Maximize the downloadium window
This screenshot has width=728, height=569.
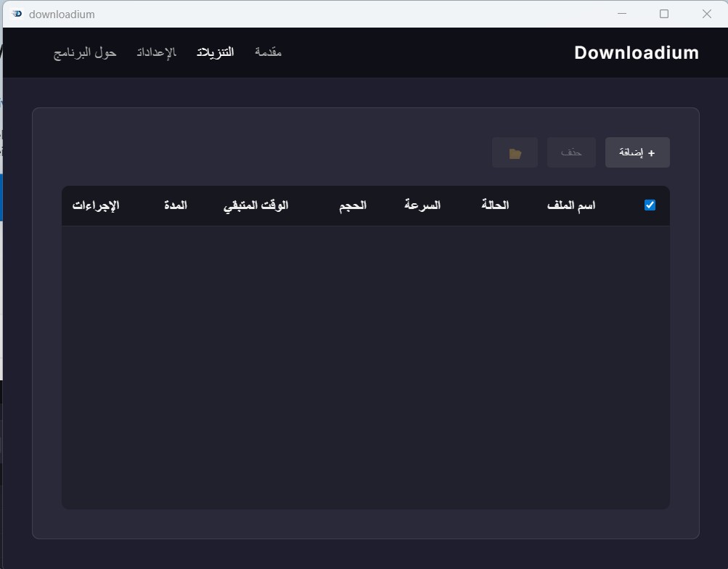(x=663, y=14)
